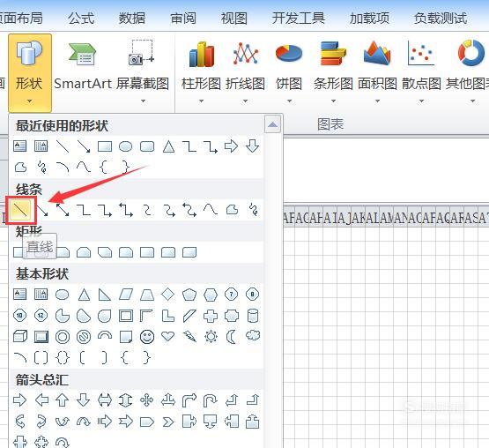Choose the hexagon basic shape
Image resolution: width=489 pixels, height=448 pixels.
(x=211, y=295)
